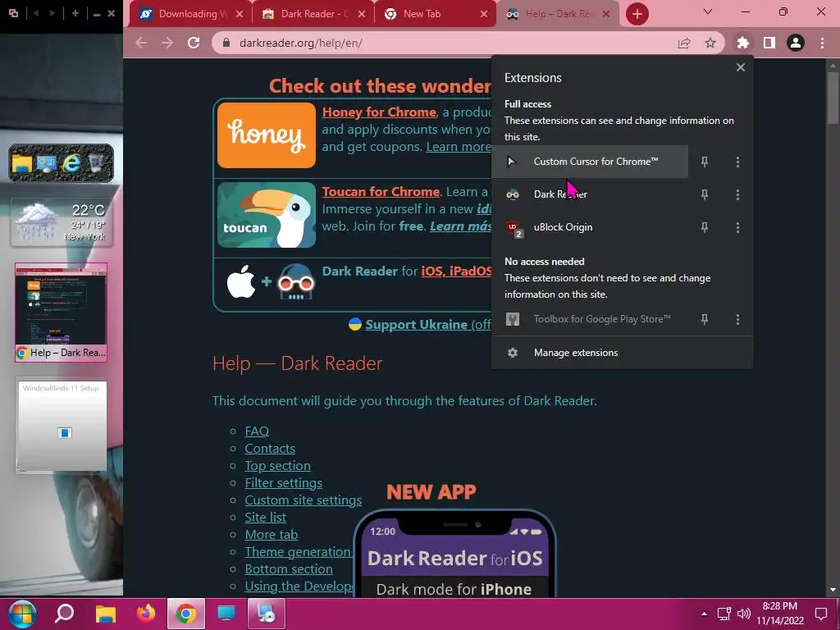Image resolution: width=840 pixels, height=630 pixels.
Task: Open a new tab with the plus button
Action: pos(637,14)
